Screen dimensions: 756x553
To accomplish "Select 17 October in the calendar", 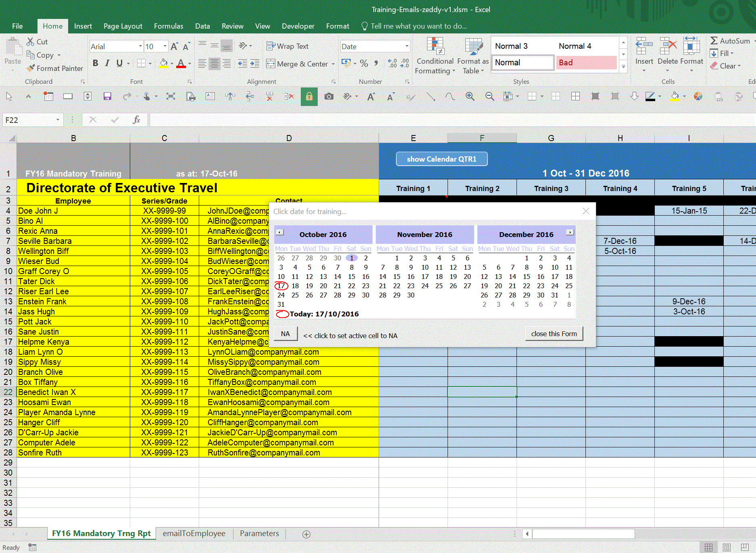I will point(281,286).
